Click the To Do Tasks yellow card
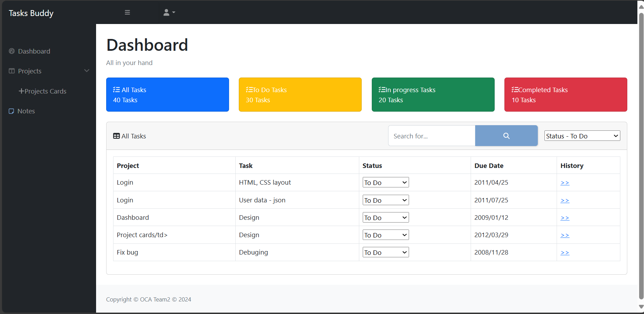The height and width of the screenshot is (314, 644). 300,94
